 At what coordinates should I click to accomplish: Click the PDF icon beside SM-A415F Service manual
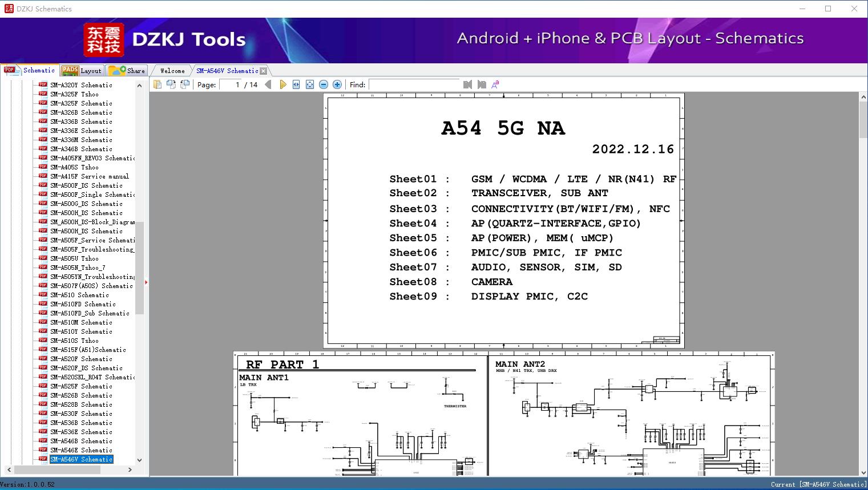(x=43, y=176)
